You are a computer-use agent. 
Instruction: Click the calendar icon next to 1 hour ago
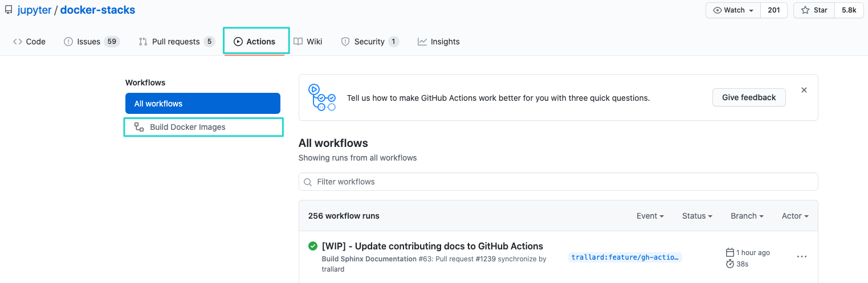coord(730,252)
